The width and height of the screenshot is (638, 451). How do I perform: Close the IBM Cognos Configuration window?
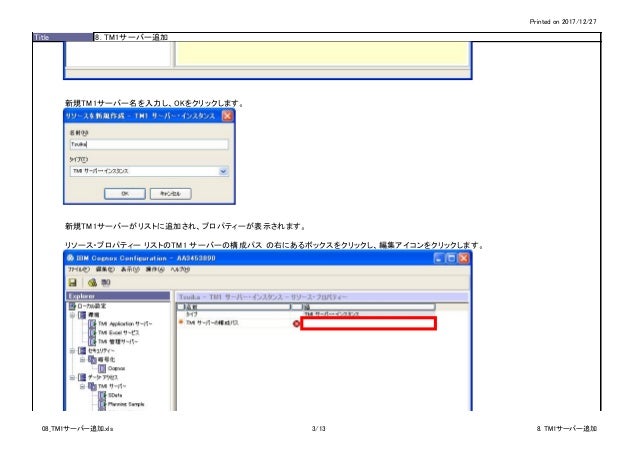[x=463, y=258]
